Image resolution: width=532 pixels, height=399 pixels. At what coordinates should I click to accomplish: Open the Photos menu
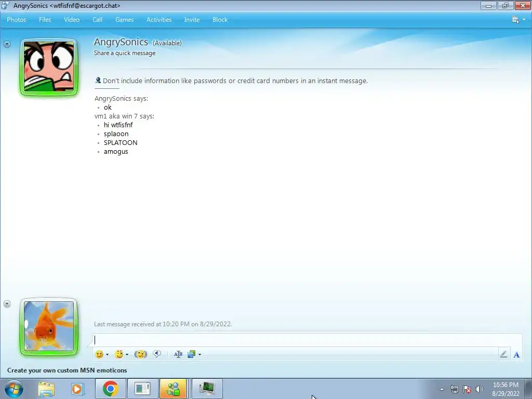16,20
